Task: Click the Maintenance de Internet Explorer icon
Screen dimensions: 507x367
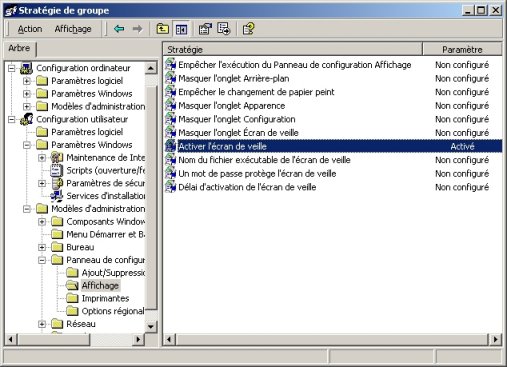Action: (57, 157)
